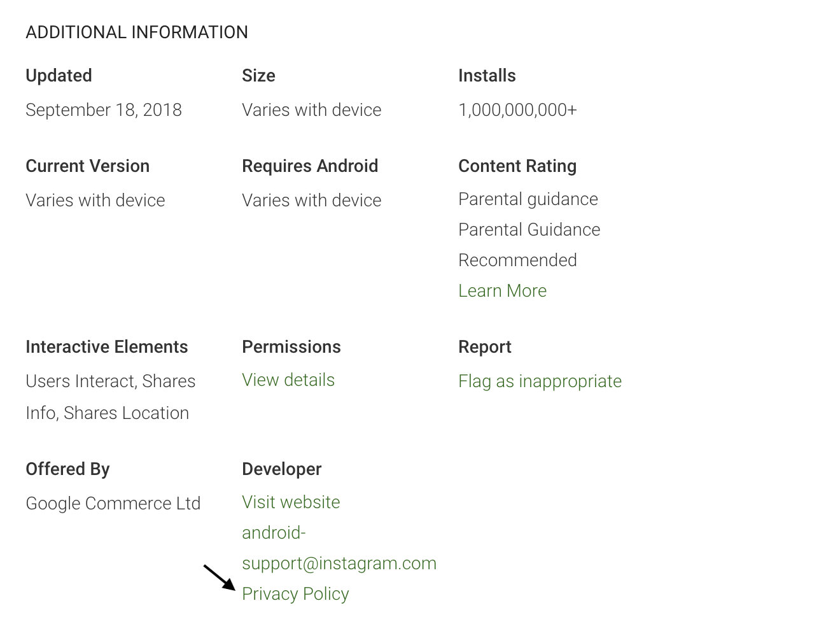Click the Report section label
The width and height of the screenshot is (840, 624).
(485, 346)
